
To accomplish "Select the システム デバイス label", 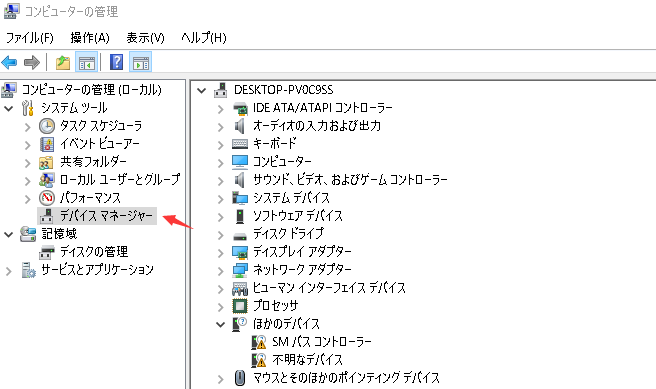I will click(x=291, y=198).
